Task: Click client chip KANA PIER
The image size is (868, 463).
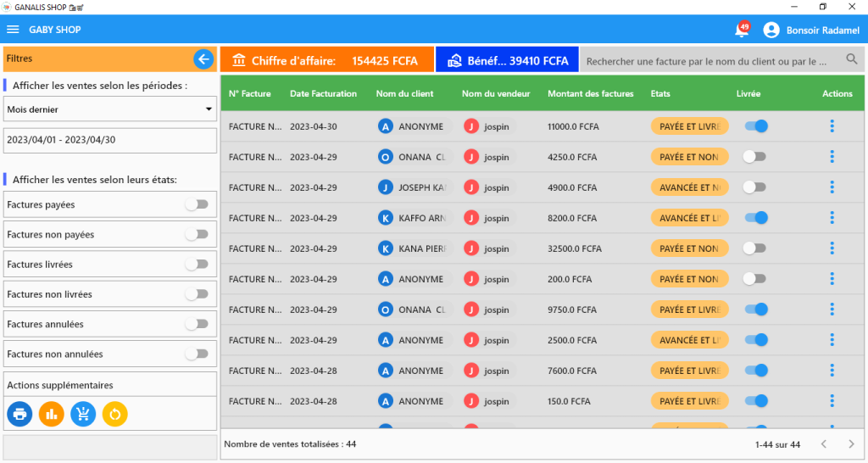Action: (x=415, y=248)
